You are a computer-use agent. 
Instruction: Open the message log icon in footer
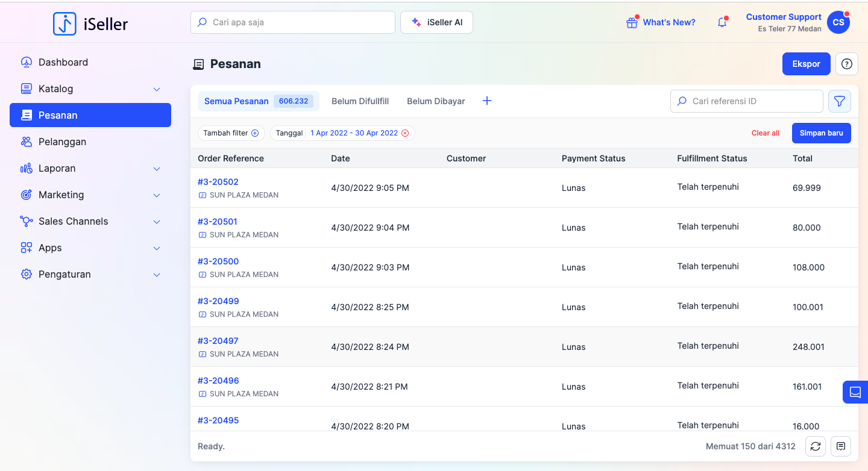841,446
